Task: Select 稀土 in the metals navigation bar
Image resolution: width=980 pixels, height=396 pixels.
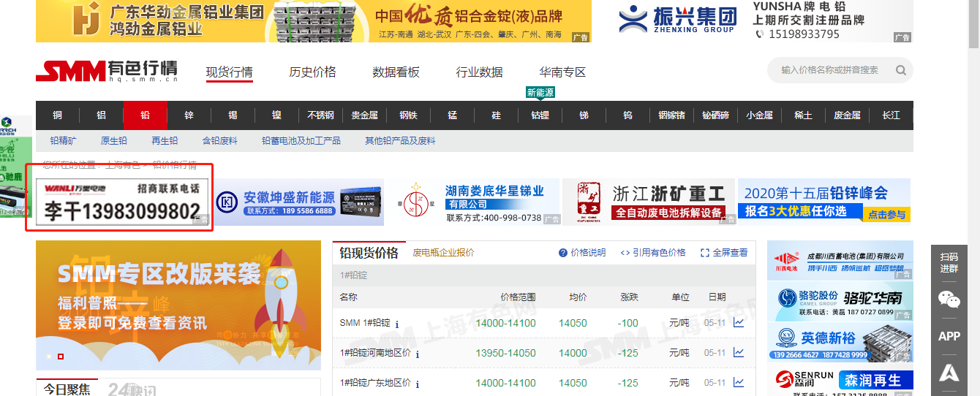Action: pos(804,115)
